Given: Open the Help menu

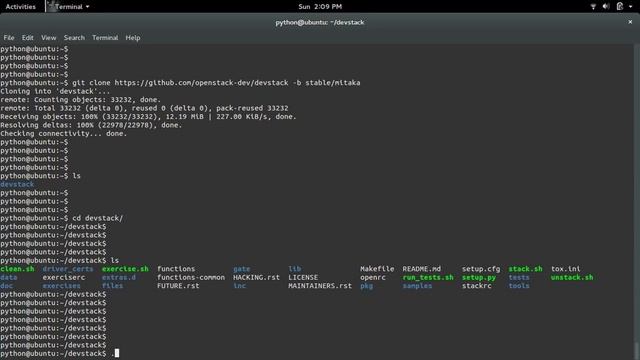Looking at the screenshot, I should pos(133,38).
